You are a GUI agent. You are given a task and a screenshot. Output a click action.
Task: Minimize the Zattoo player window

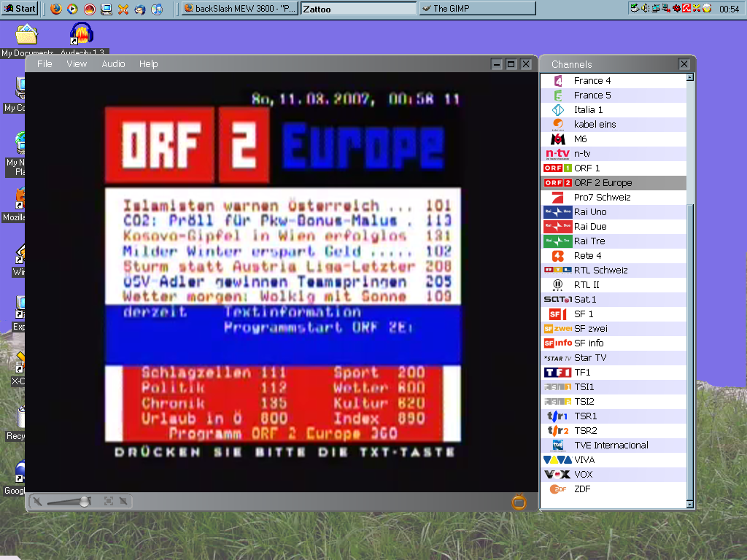click(497, 64)
